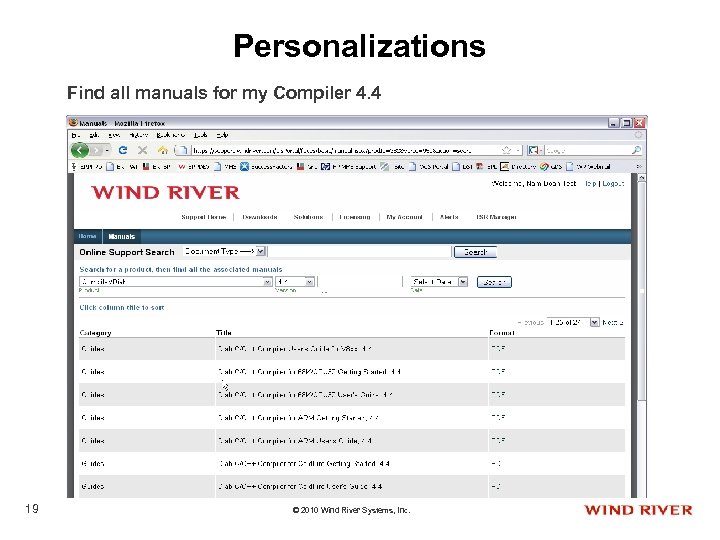Open Compiler for 68K/CPU32 User's Guide 4.4
This screenshot has width=720, height=540.
[305, 394]
